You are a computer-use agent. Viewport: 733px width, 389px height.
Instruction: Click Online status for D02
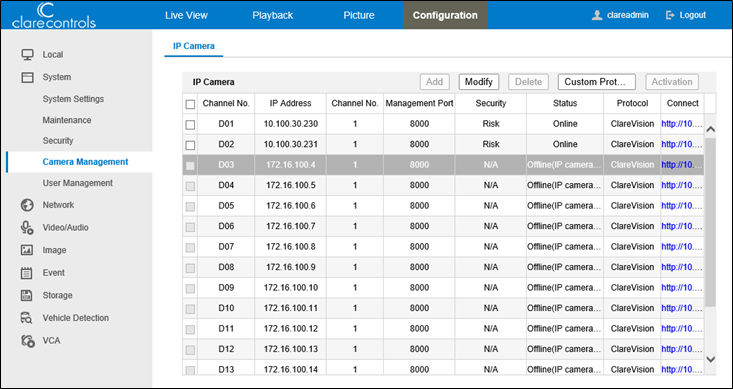(565, 144)
